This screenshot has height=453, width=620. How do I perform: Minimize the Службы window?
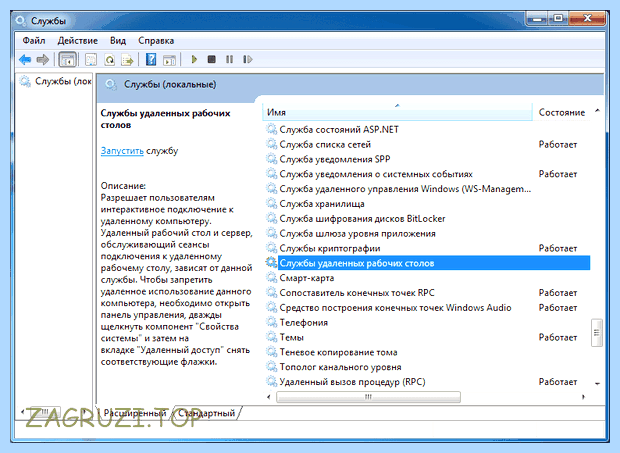537,19
